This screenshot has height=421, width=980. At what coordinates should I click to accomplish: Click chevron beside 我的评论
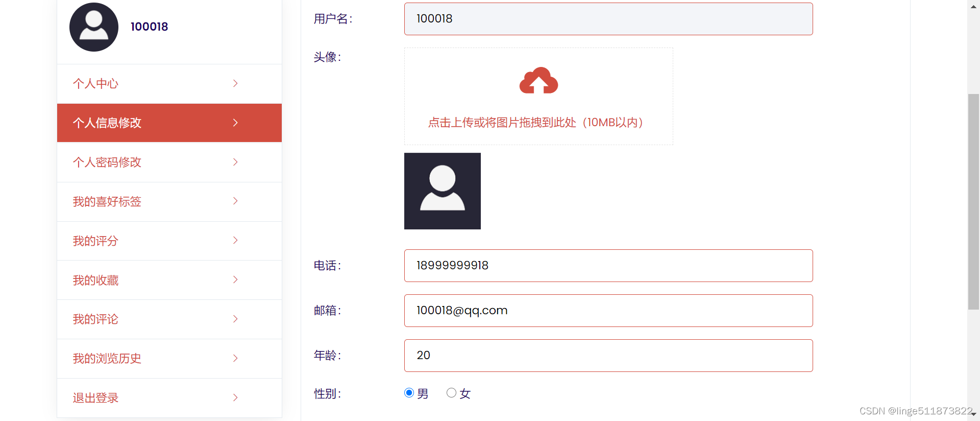235,319
